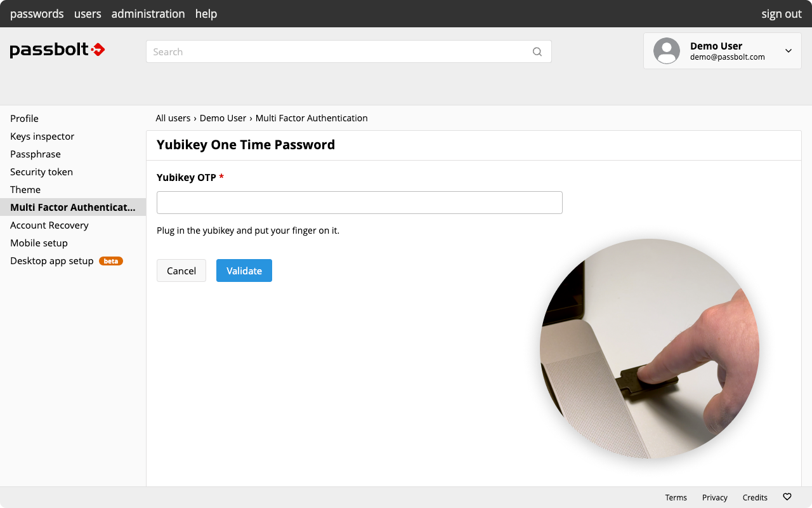Click the All users breadcrumb
The height and width of the screenshot is (508, 812).
(173, 118)
